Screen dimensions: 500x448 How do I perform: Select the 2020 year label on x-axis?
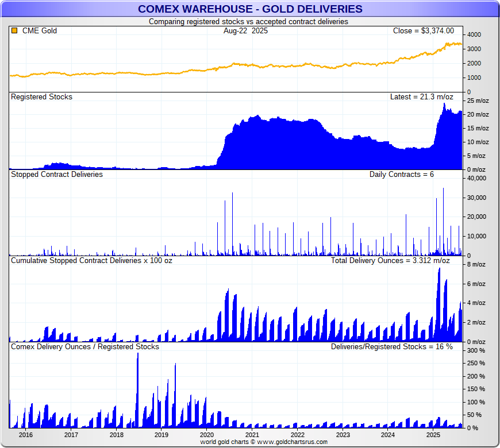(x=207, y=435)
